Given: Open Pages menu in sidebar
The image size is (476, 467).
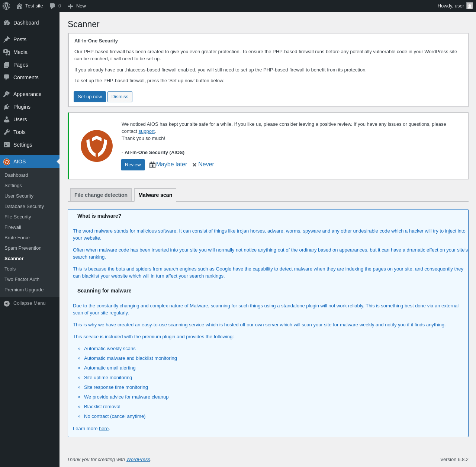Looking at the screenshot, I should tap(30, 65).
